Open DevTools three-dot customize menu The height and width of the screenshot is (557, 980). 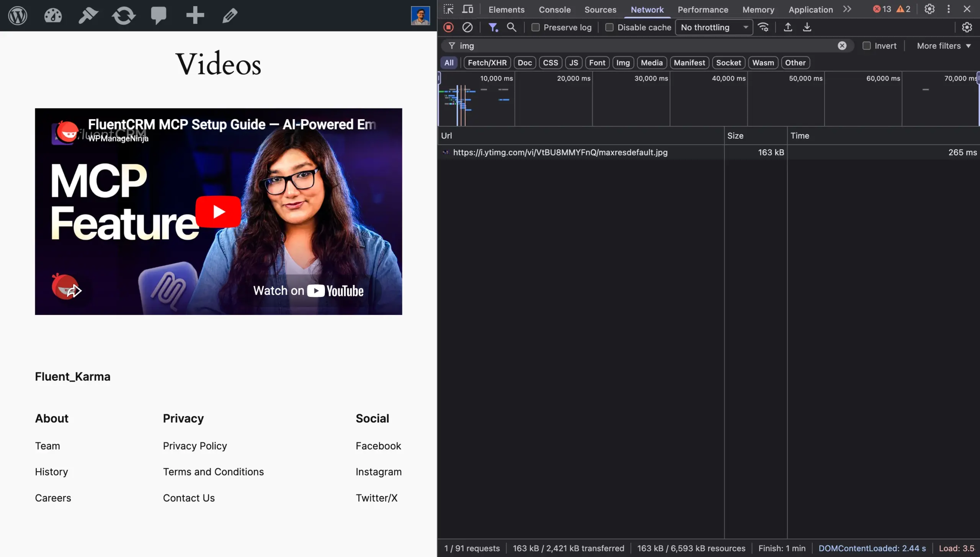click(x=949, y=9)
